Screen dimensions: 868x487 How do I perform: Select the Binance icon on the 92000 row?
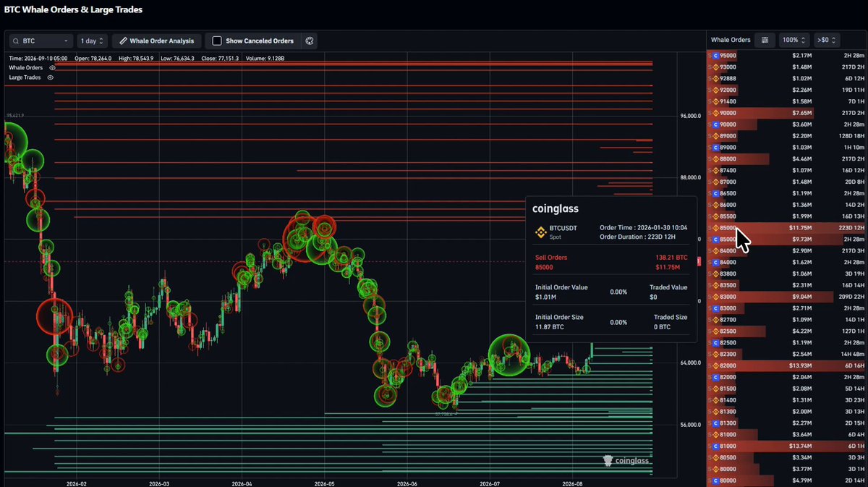click(716, 90)
